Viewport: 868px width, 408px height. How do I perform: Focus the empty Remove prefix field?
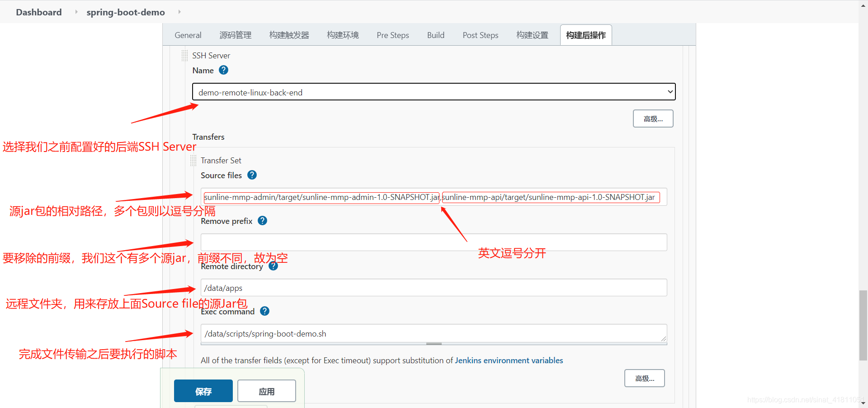point(434,242)
